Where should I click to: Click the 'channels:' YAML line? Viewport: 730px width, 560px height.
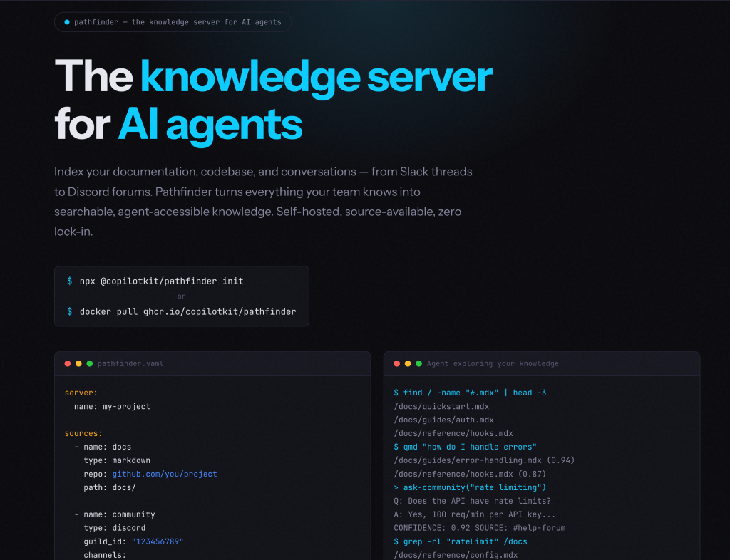(x=105, y=555)
